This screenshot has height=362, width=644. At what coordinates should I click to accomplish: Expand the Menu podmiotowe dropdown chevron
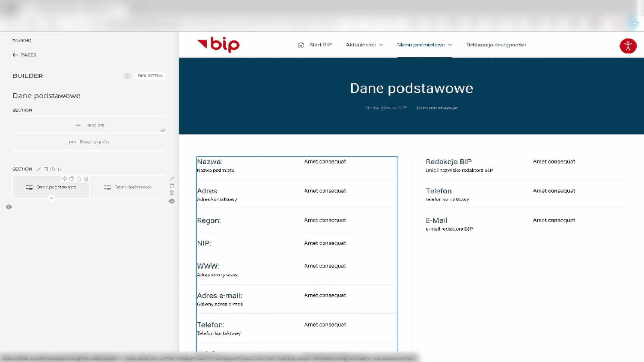[x=450, y=45]
